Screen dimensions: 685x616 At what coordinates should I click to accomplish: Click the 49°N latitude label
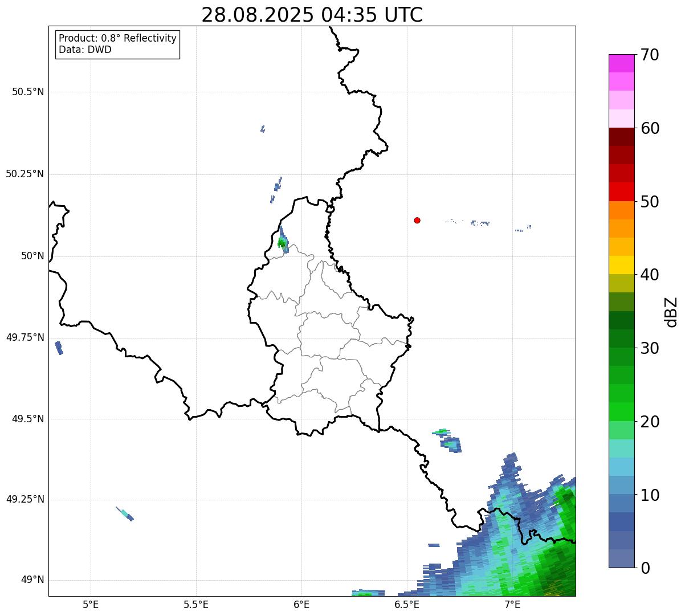pyautogui.click(x=32, y=580)
